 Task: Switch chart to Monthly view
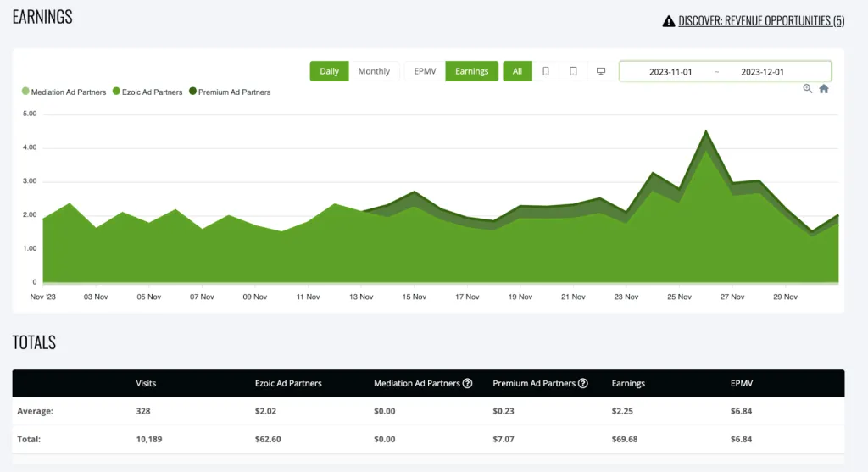(374, 71)
